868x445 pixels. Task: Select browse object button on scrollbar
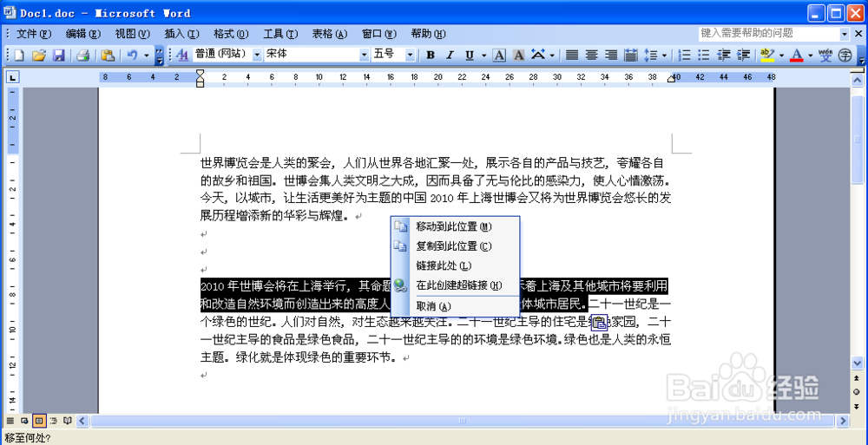(x=857, y=392)
